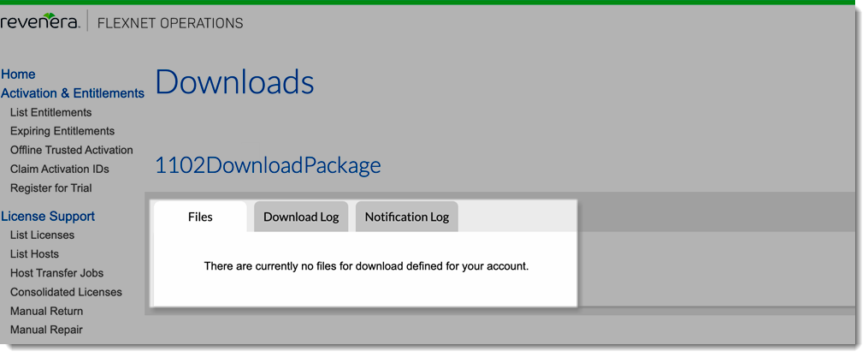View List Licenses page

tap(42, 235)
